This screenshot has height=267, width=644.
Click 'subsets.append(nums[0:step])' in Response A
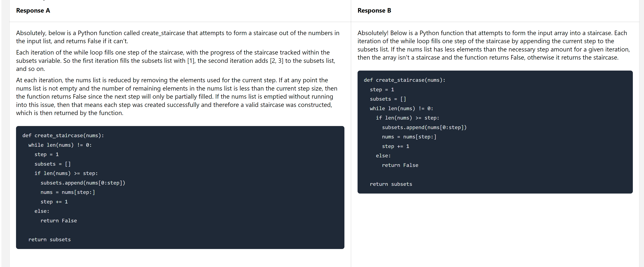click(x=83, y=183)
